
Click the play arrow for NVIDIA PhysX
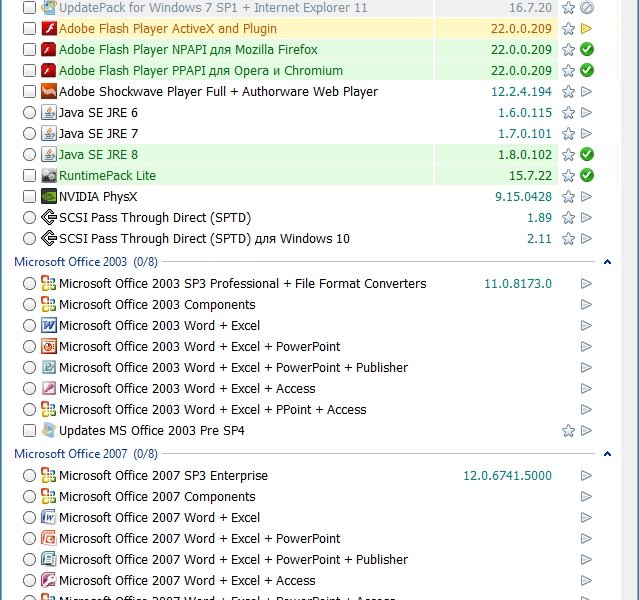(x=586, y=196)
